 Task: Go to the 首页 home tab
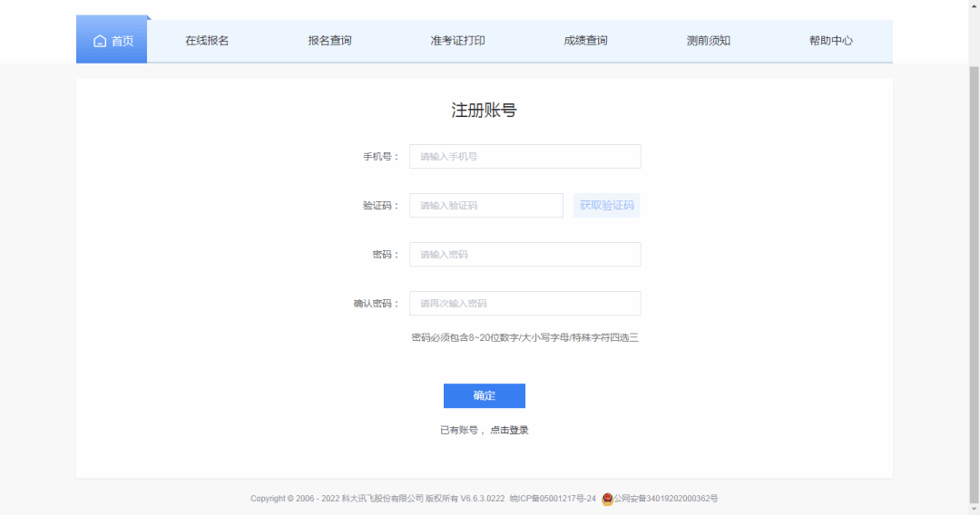pyautogui.click(x=113, y=41)
